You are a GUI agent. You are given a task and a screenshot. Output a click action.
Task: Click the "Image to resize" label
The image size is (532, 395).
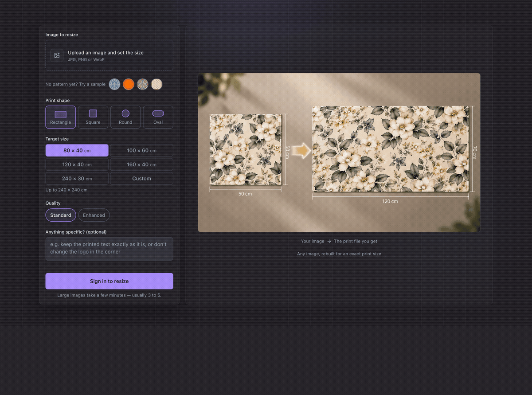coord(62,35)
